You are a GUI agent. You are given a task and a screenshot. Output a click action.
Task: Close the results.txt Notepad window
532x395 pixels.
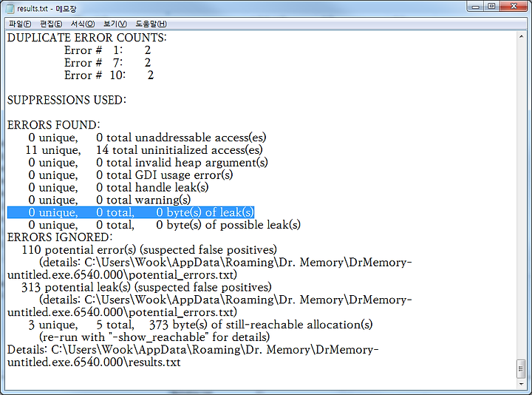pos(514,7)
